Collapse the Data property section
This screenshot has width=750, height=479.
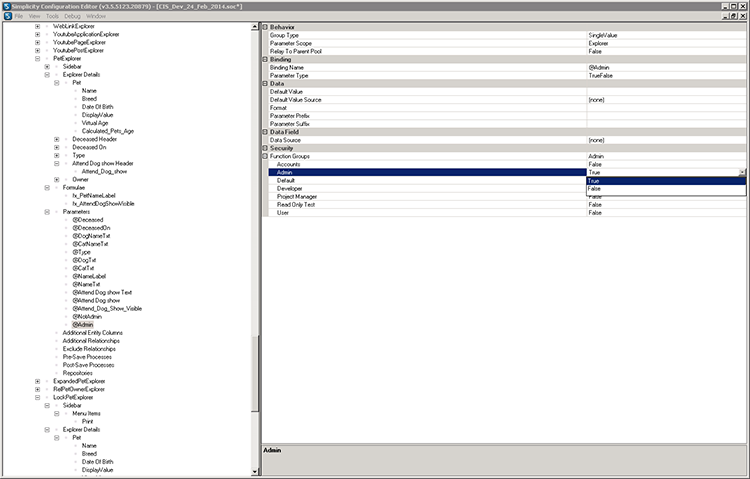click(x=265, y=83)
